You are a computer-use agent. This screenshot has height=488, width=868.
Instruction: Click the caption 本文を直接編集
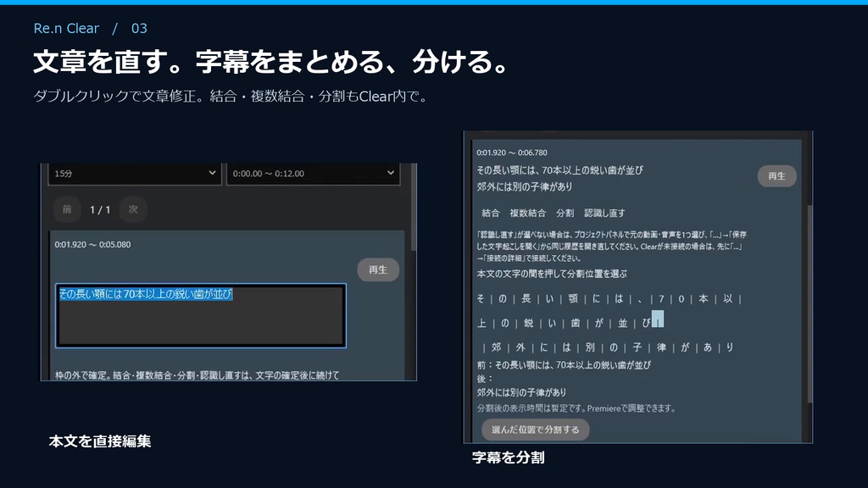100,441
